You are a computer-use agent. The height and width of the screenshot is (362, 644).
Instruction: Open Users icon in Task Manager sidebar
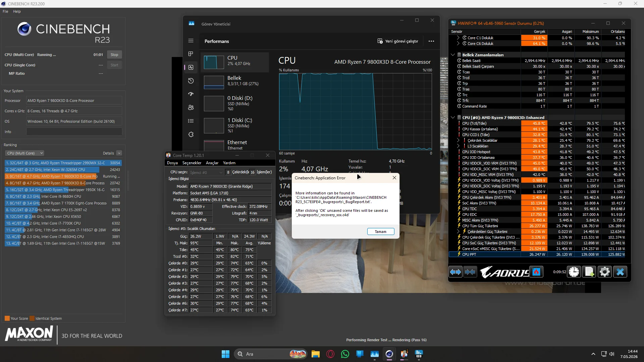click(191, 108)
